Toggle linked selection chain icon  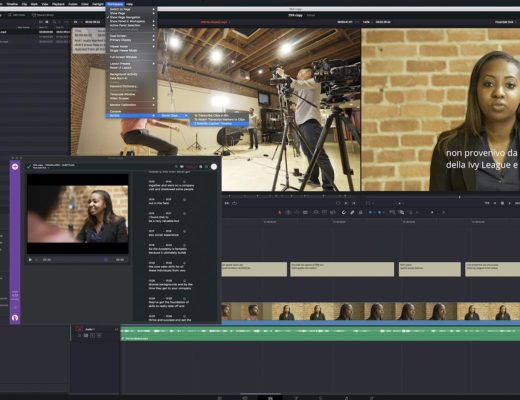(352, 212)
